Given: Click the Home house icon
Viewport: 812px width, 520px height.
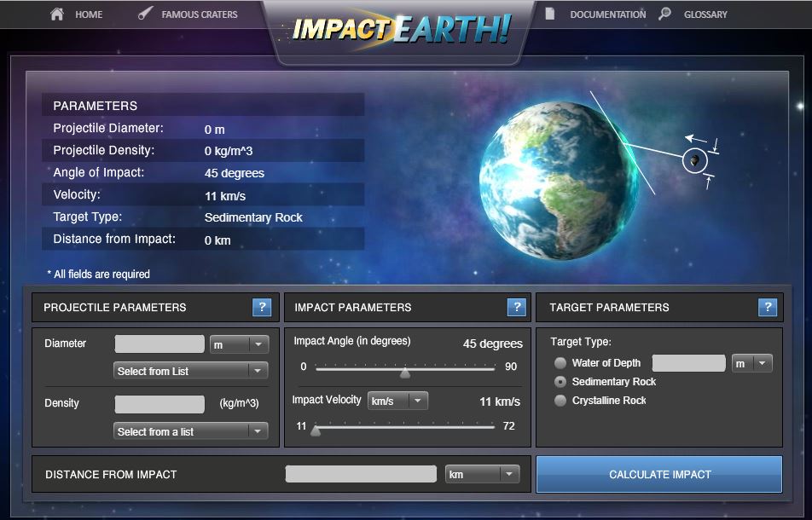Looking at the screenshot, I should click(57, 14).
